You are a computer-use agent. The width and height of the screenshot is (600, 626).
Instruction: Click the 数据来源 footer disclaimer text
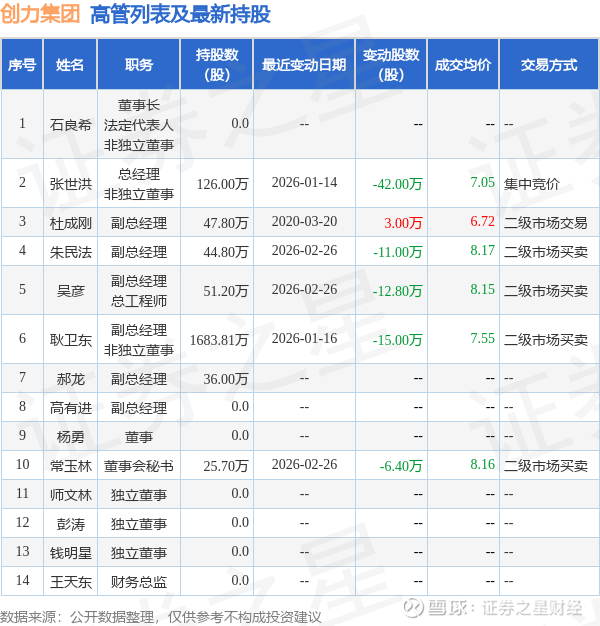click(160, 617)
